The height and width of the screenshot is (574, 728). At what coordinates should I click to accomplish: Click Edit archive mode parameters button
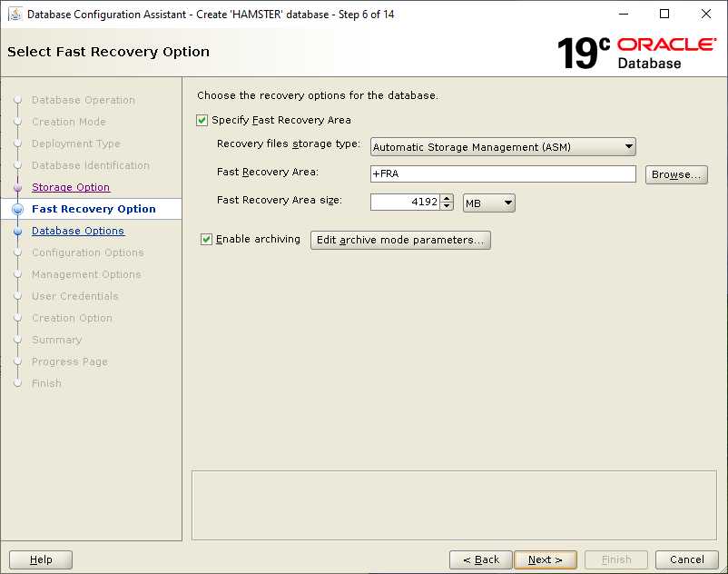pyautogui.click(x=400, y=240)
